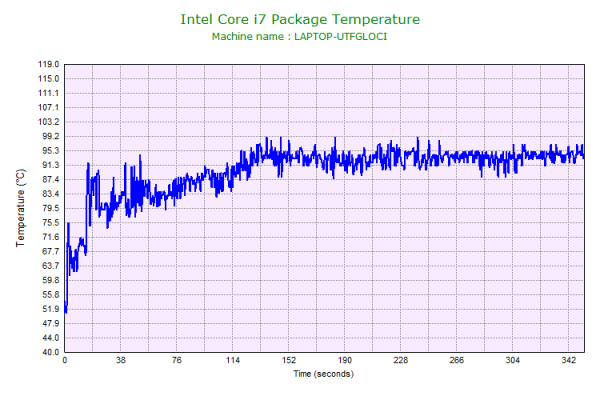Click the 114 tick label on the time axis
The width and height of the screenshot is (600, 400).
pyautogui.click(x=233, y=360)
